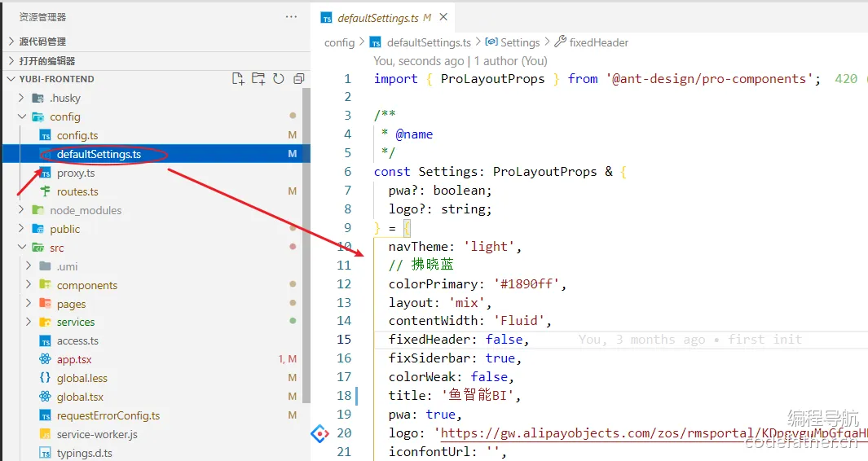Click line number 15 in the gutter

click(344, 340)
